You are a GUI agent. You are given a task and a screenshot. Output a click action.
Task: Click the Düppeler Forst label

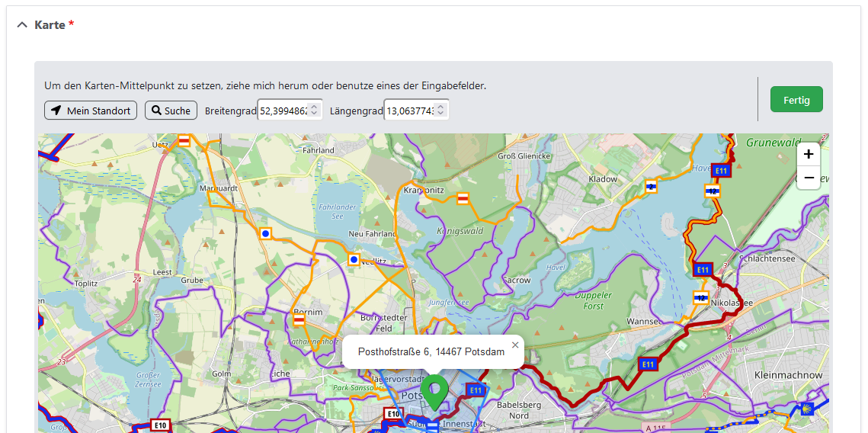pyautogui.click(x=592, y=300)
